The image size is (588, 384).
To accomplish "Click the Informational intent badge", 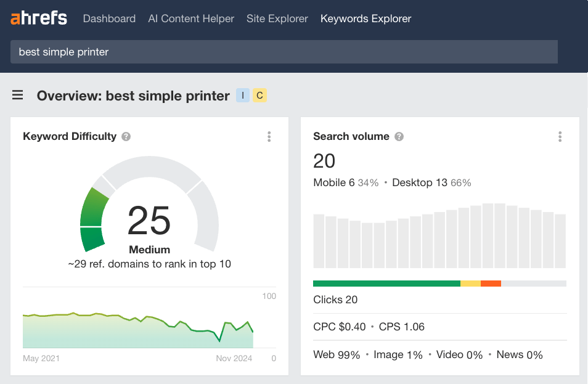I will pyautogui.click(x=242, y=95).
